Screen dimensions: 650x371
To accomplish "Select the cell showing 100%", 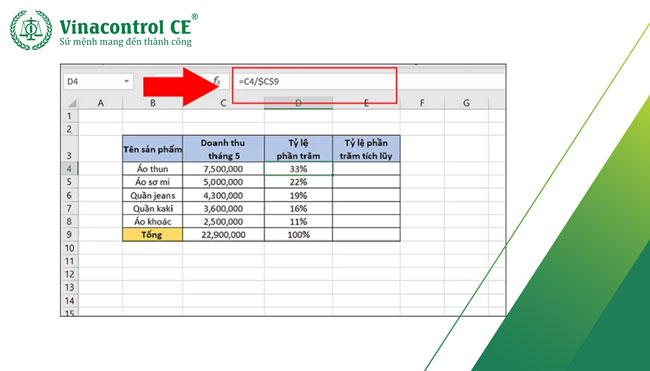I will (298, 235).
